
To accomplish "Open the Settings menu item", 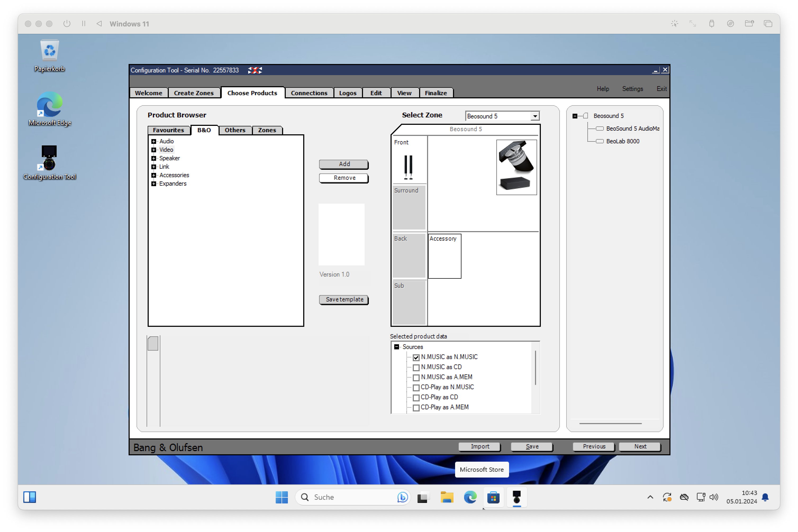I will [632, 89].
